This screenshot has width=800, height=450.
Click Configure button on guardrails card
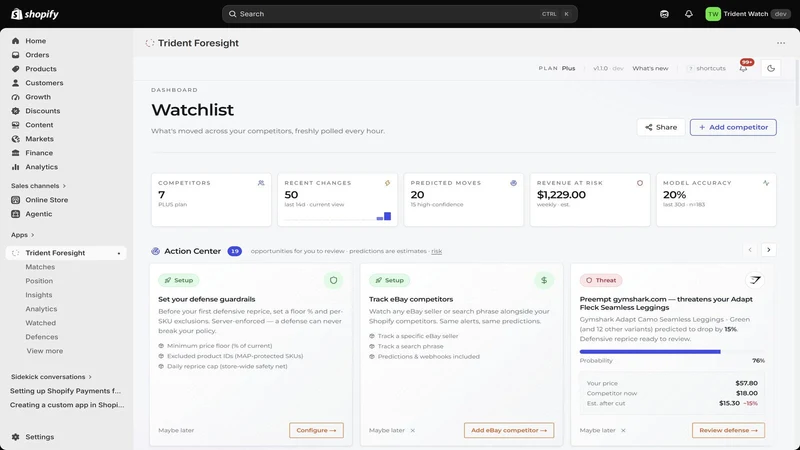316,430
